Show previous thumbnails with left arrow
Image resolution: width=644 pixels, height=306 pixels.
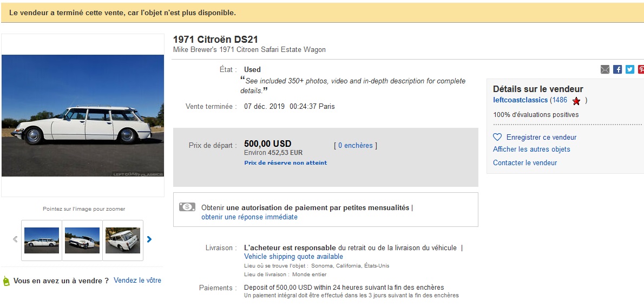pos(15,239)
